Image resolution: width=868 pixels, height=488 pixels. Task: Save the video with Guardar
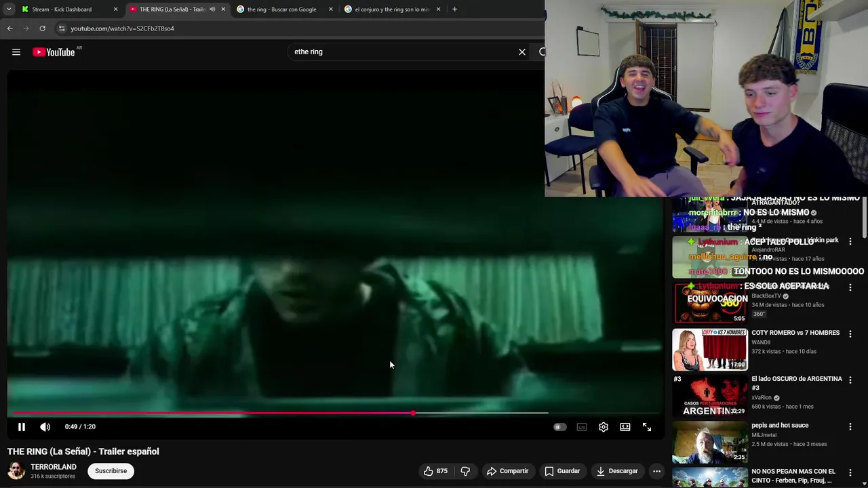563,471
